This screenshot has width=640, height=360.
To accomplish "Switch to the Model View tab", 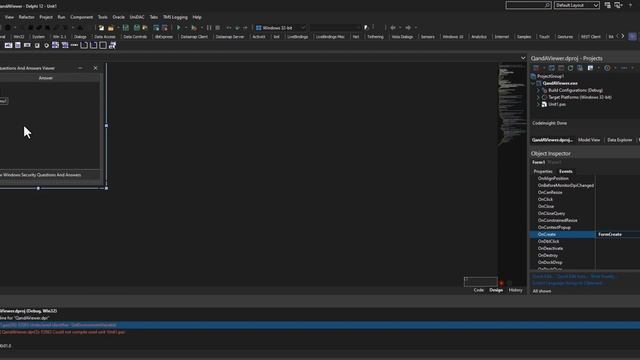I will coord(589,140).
